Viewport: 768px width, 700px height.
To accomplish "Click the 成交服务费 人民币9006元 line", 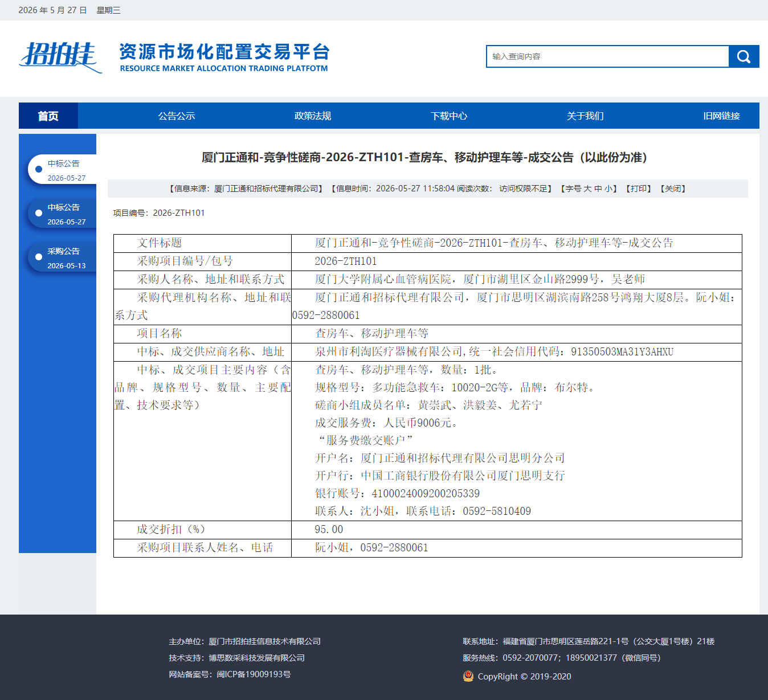I will point(387,423).
